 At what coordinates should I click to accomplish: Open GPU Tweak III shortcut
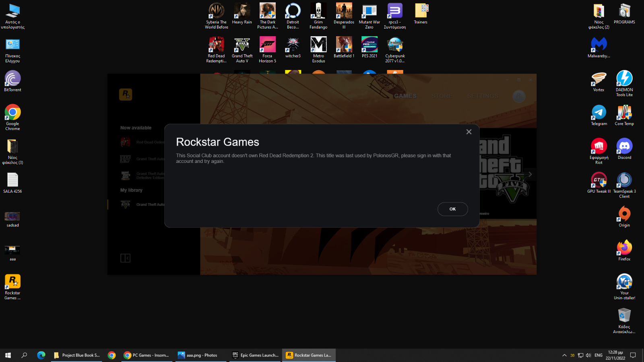(x=599, y=183)
